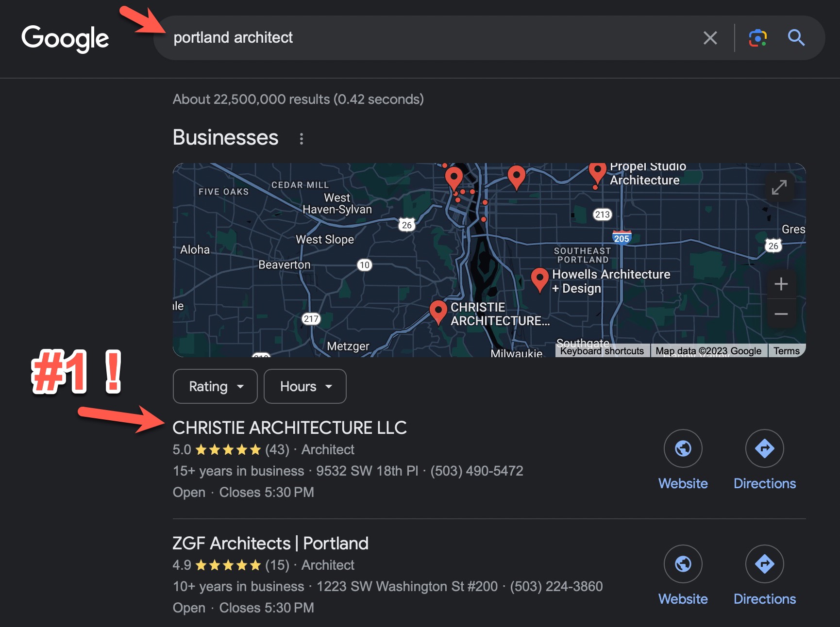Click address 1223 SW Washington St #200
The height and width of the screenshot is (627, 840).
pyautogui.click(x=407, y=586)
